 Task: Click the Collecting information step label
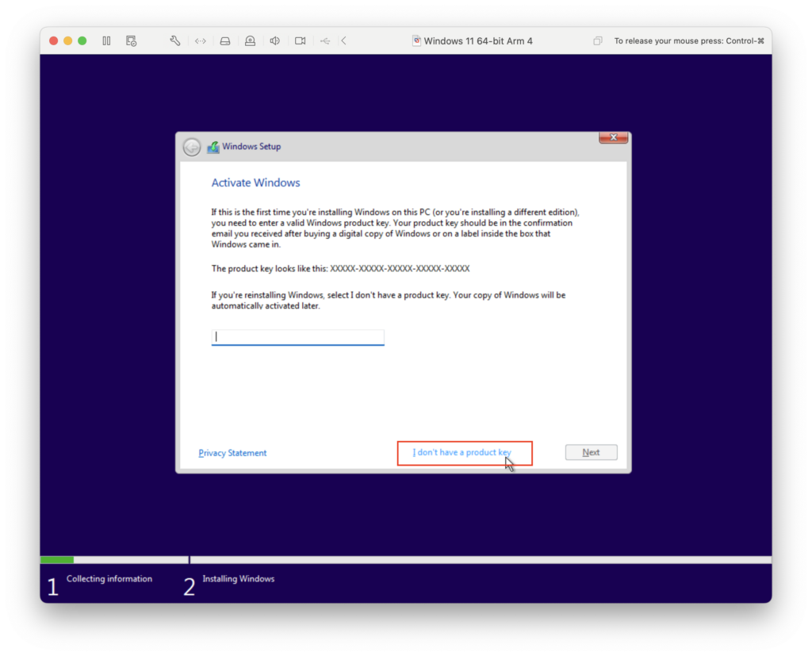coord(109,579)
